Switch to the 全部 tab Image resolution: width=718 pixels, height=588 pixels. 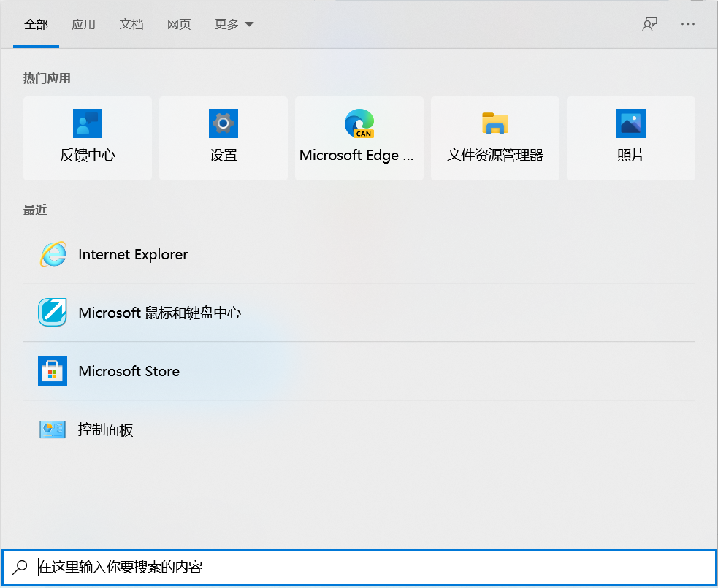(37, 24)
